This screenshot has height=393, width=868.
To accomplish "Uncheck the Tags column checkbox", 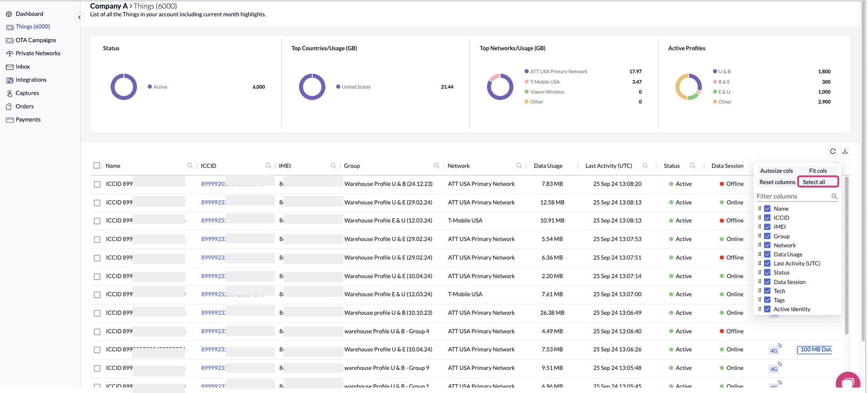I will [x=767, y=300].
